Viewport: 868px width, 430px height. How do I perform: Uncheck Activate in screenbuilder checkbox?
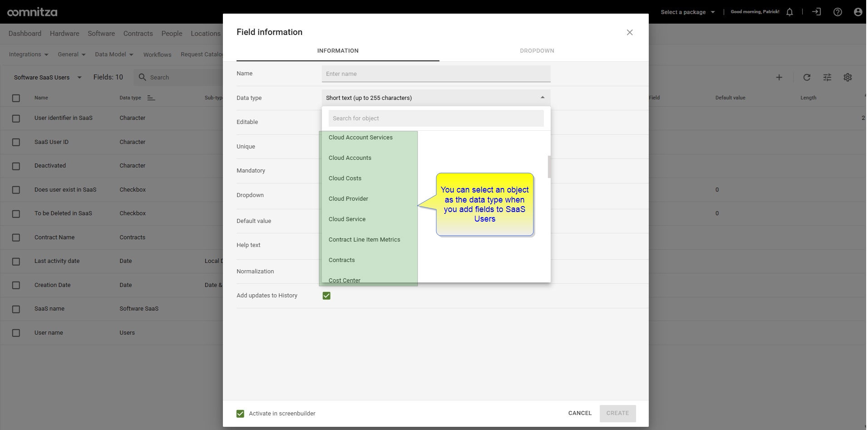pos(240,414)
